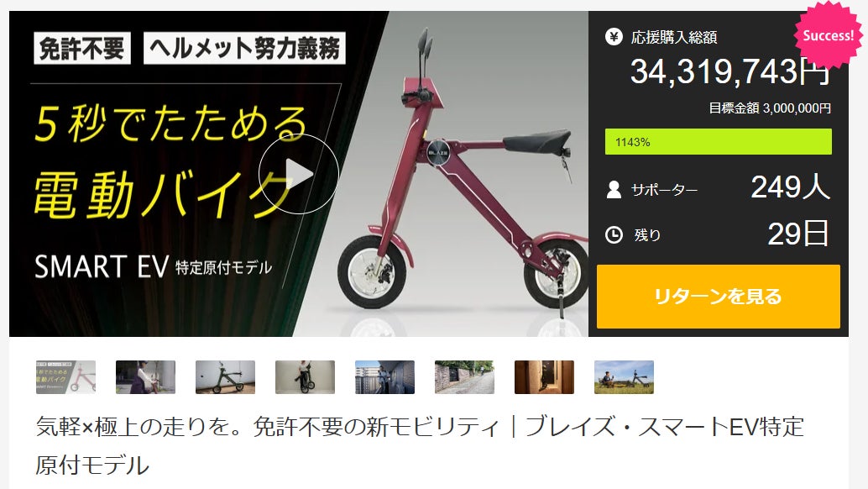Screen dimensions: 868x489
Task: Click the リターンを見る button
Action: [x=718, y=297]
